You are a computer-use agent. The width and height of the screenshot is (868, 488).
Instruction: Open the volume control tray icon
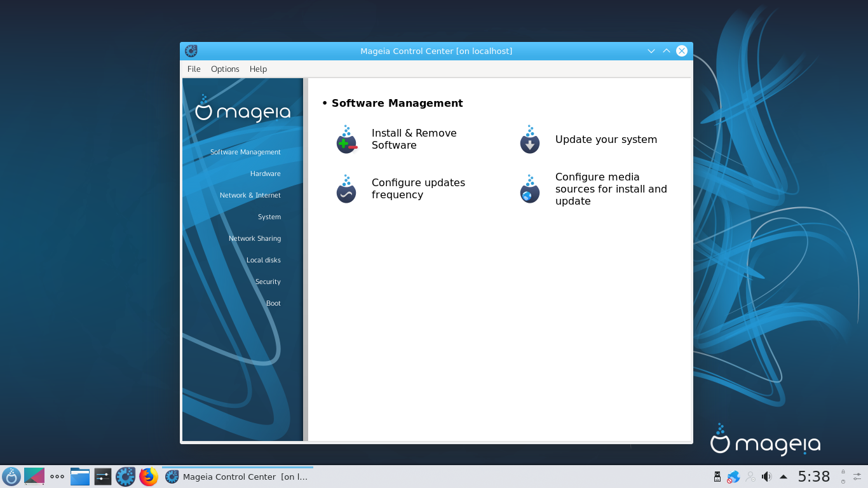767,477
